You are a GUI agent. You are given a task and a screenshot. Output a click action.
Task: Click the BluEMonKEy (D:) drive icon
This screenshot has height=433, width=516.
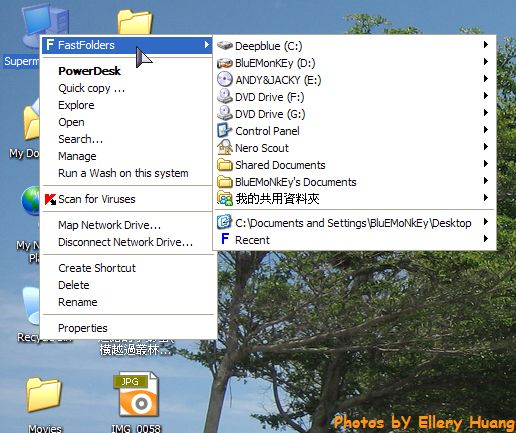tap(225, 63)
